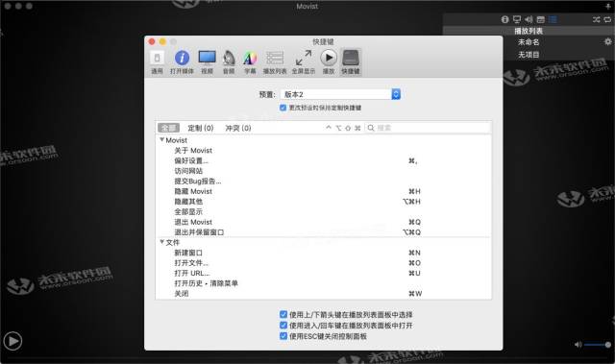Toggle shuffle in the playlist panel
615x364 pixels.
[x=596, y=19]
